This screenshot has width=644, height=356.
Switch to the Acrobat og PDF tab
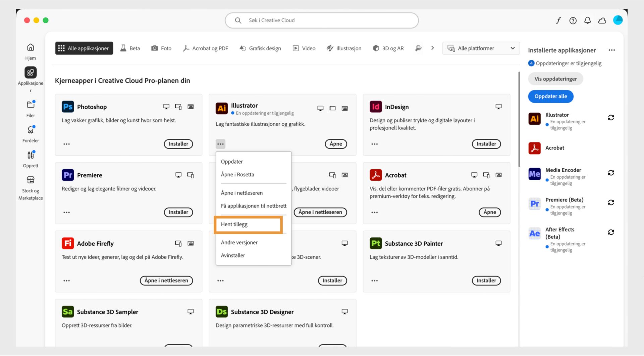[x=205, y=48]
